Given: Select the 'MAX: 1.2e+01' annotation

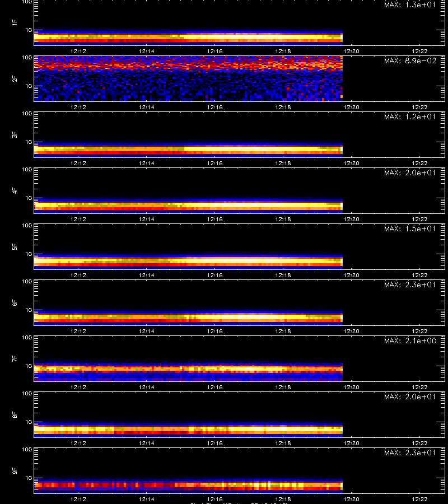Looking at the screenshot, I should pos(410,116).
